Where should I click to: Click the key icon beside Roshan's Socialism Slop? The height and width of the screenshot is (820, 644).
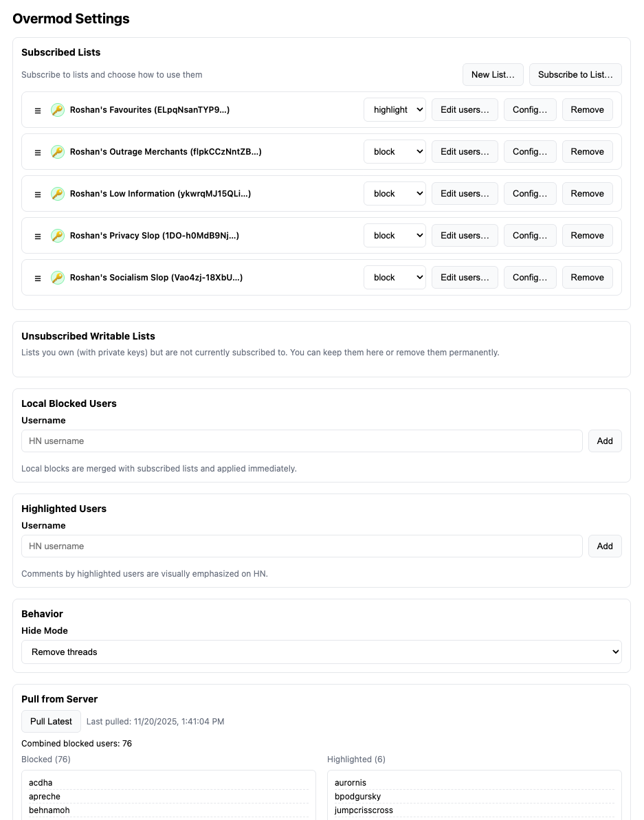[x=58, y=278]
